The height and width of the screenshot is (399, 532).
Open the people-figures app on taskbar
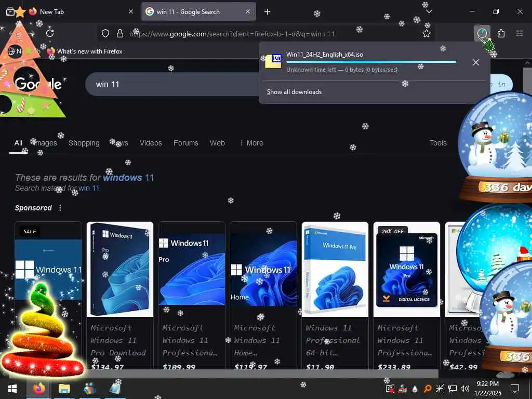pyautogui.click(x=89, y=389)
